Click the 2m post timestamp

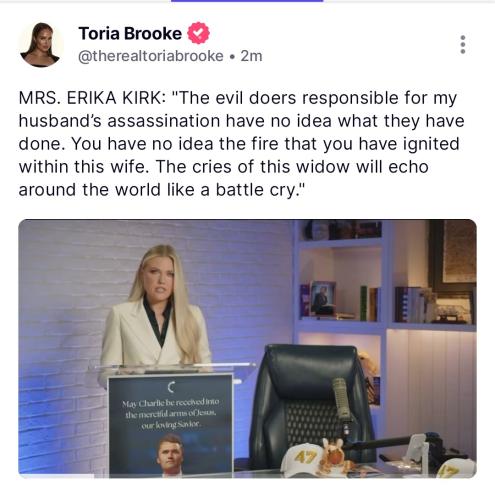251,56
